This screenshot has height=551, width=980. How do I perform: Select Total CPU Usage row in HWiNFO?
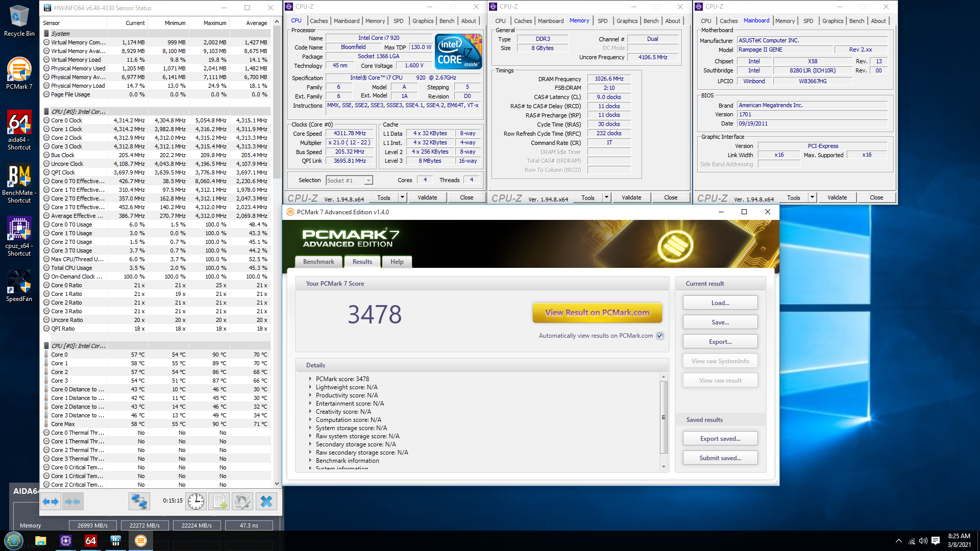[156, 268]
